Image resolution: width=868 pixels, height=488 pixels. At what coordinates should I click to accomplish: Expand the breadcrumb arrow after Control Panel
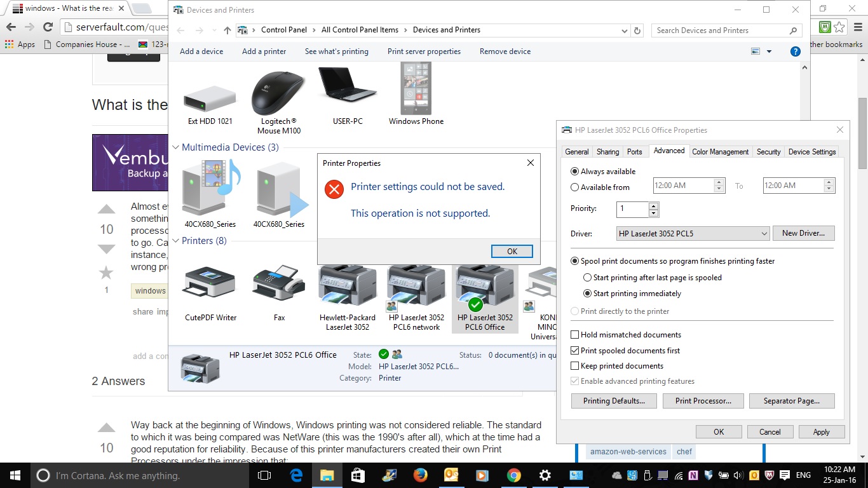pos(315,30)
